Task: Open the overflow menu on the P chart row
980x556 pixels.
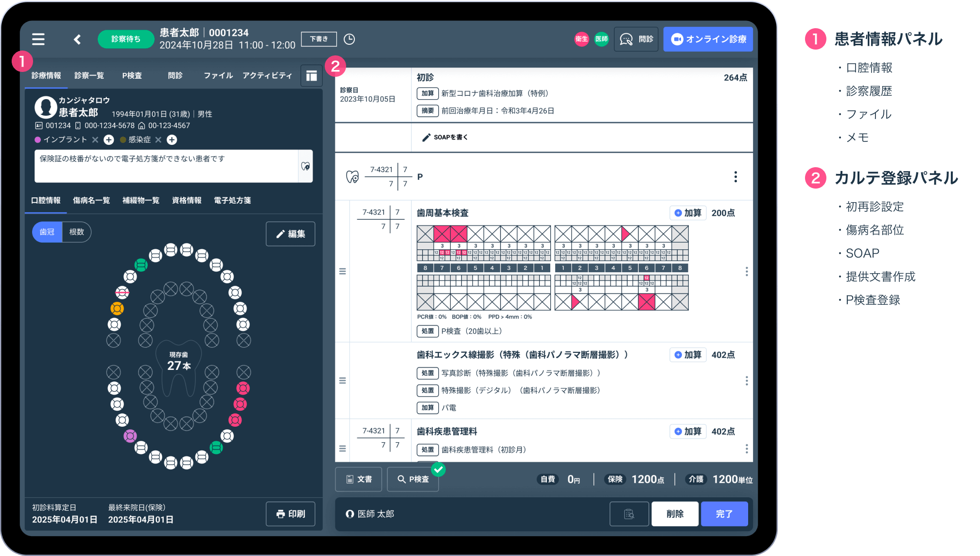Action: pyautogui.click(x=735, y=177)
